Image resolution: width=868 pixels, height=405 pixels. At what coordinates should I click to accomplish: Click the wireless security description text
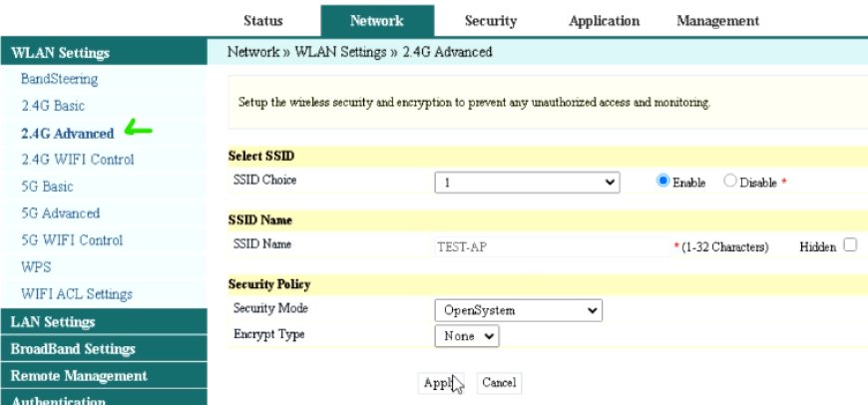(x=474, y=103)
